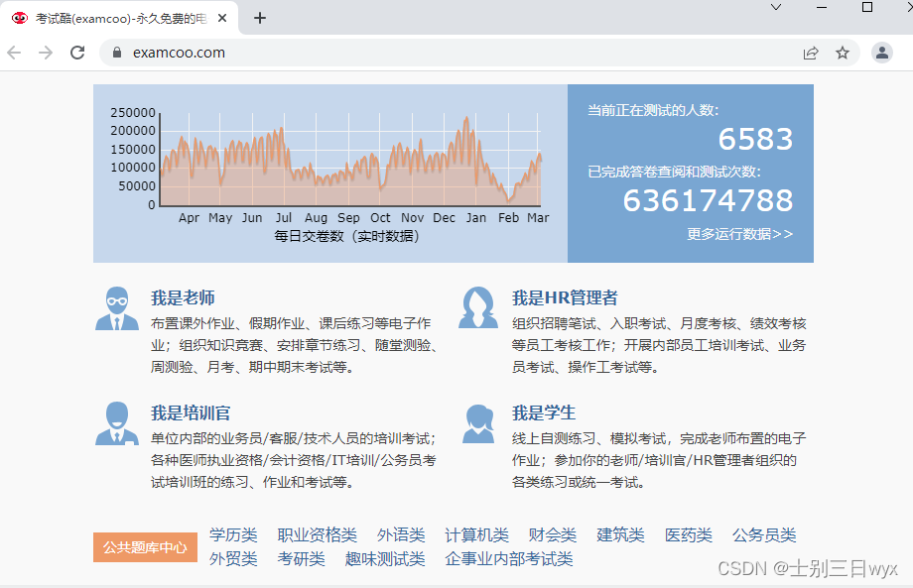Open the 外语类 category
Image resolution: width=913 pixels, height=588 pixels.
point(401,534)
